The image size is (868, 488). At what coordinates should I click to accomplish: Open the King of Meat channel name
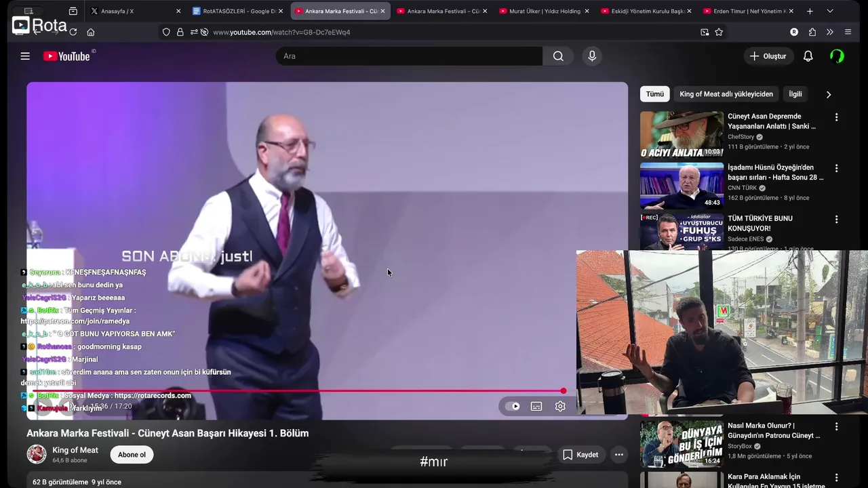click(x=75, y=450)
